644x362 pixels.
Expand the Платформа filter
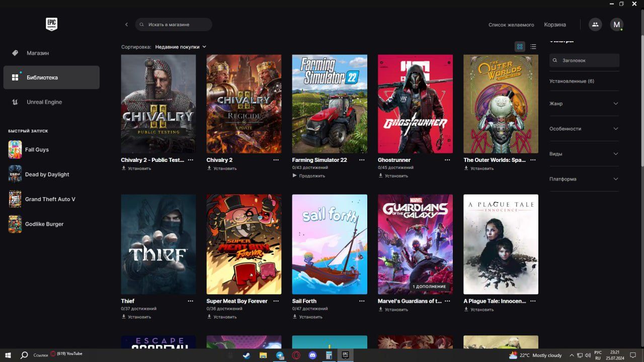pos(584,179)
